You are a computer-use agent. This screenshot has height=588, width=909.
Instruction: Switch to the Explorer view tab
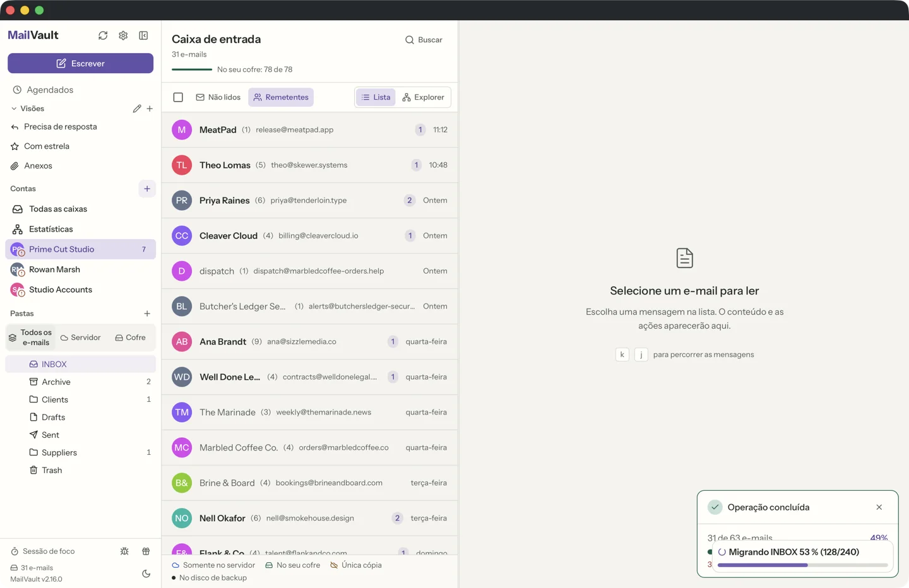(423, 97)
